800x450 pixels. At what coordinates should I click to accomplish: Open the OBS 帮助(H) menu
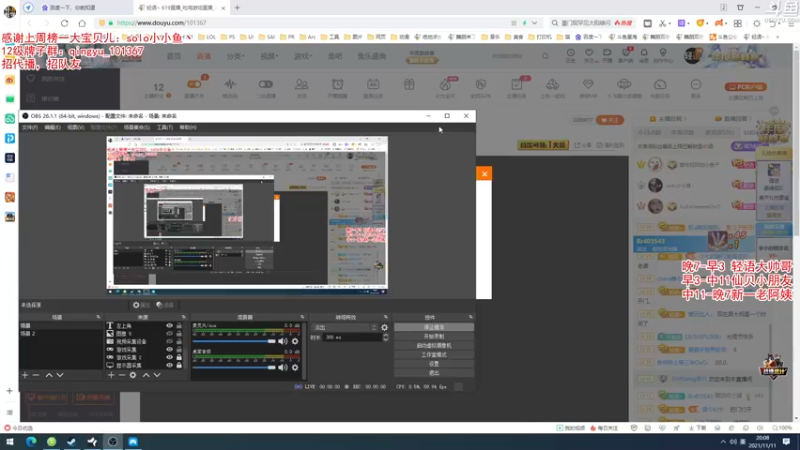[188, 128]
